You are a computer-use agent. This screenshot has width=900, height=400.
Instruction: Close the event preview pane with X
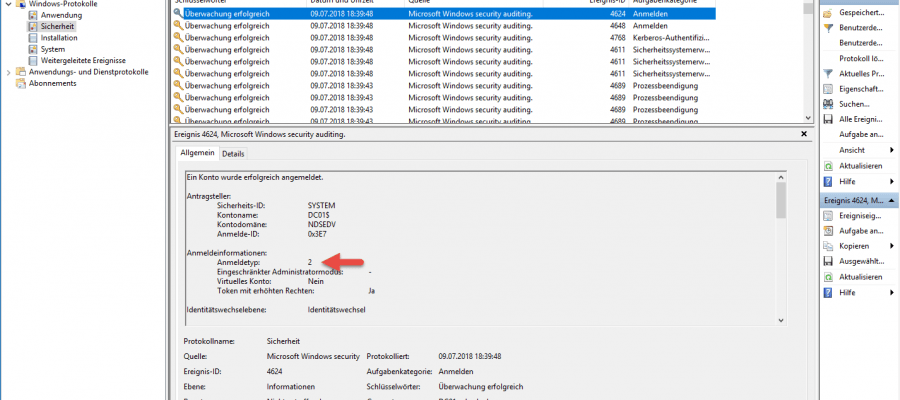click(x=803, y=133)
